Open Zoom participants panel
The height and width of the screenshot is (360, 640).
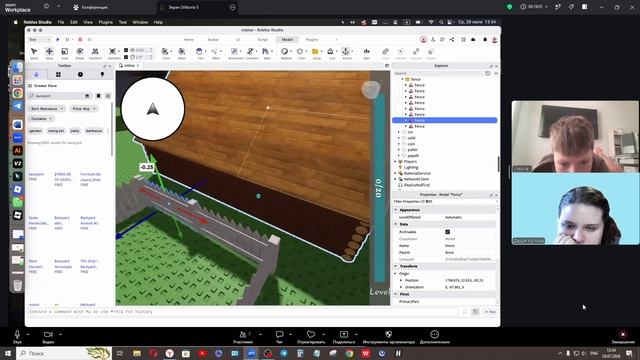(x=244, y=337)
